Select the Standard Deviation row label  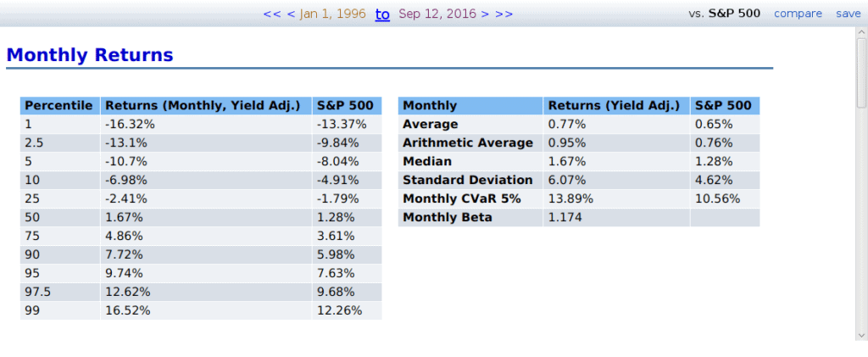click(x=467, y=180)
